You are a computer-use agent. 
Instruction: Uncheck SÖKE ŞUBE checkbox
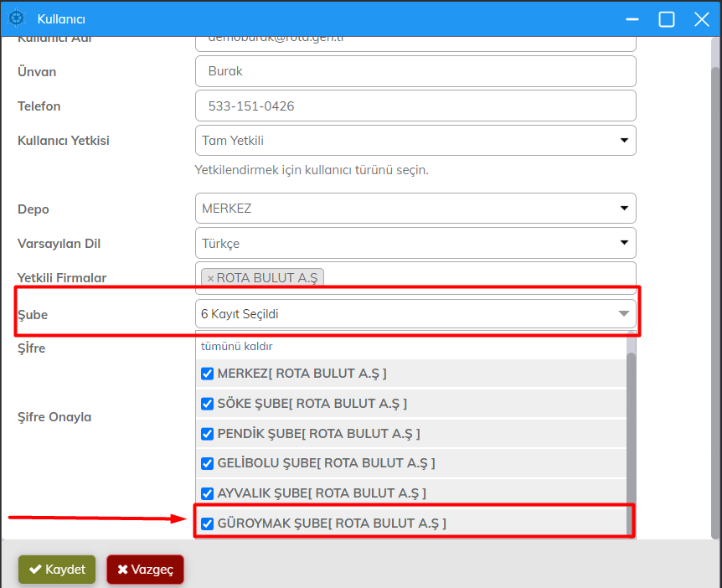[208, 404]
